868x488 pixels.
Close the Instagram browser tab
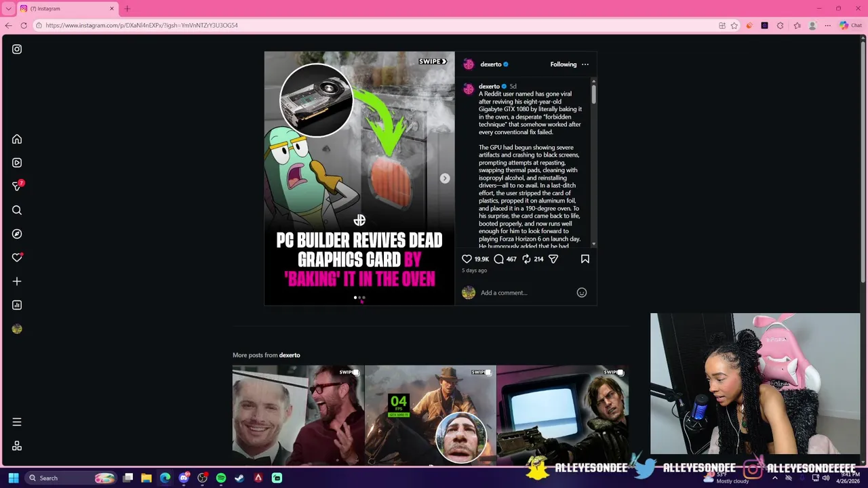[x=112, y=9]
